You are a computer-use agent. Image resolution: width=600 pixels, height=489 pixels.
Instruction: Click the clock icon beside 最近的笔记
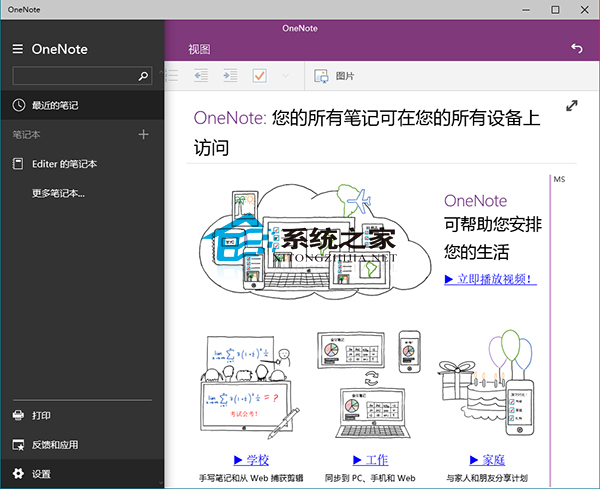click(x=19, y=105)
